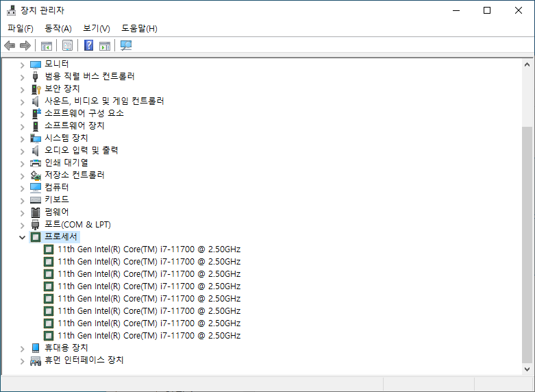Open the 파일(F) menu
Screen dimensions: 535x392
pyautogui.click(x=21, y=28)
